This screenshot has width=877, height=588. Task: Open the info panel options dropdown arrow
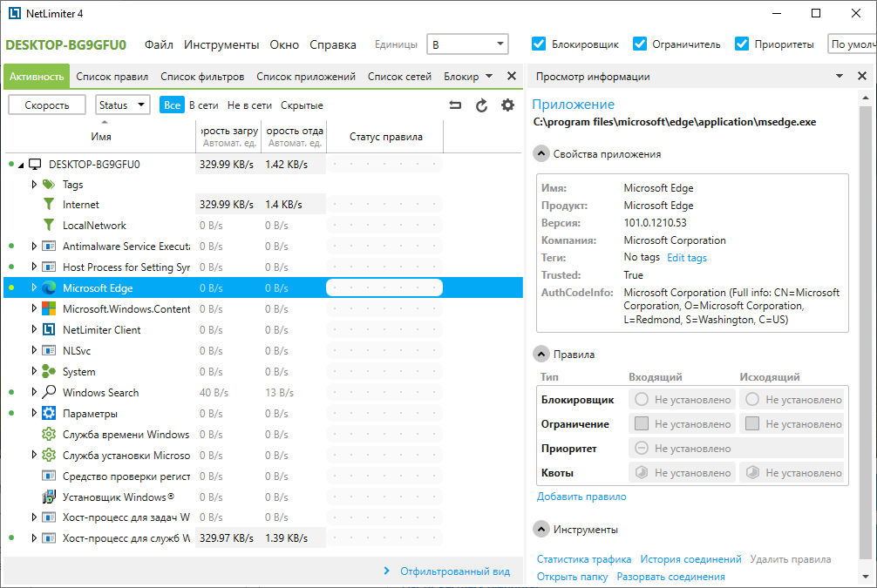(x=840, y=76)
